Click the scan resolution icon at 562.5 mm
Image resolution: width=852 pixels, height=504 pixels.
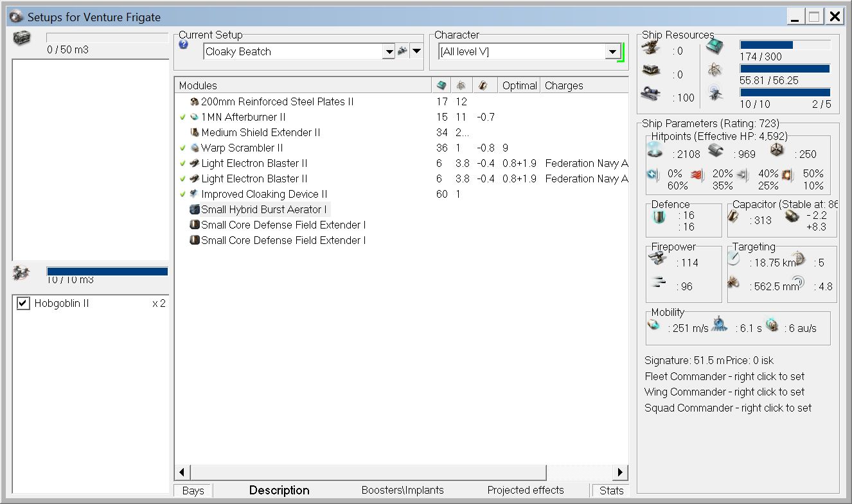coord(734,282)
